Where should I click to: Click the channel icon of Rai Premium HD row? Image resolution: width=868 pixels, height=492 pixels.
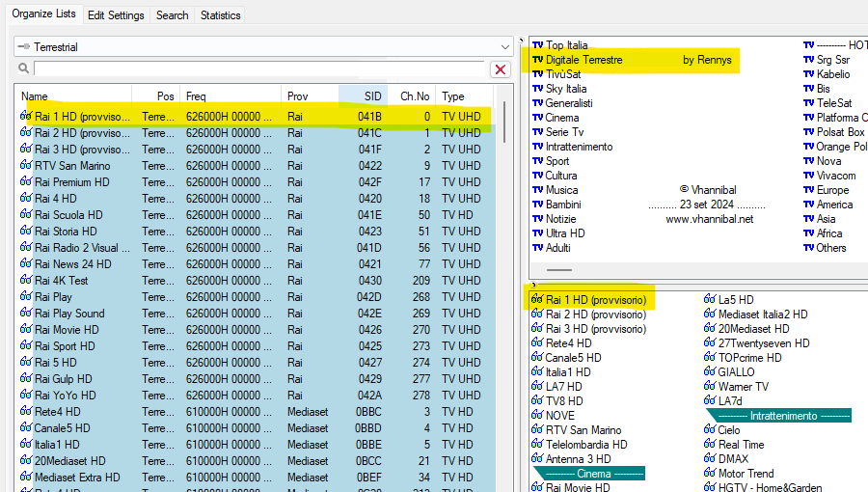pyautogui.click(x=26, y=181)
